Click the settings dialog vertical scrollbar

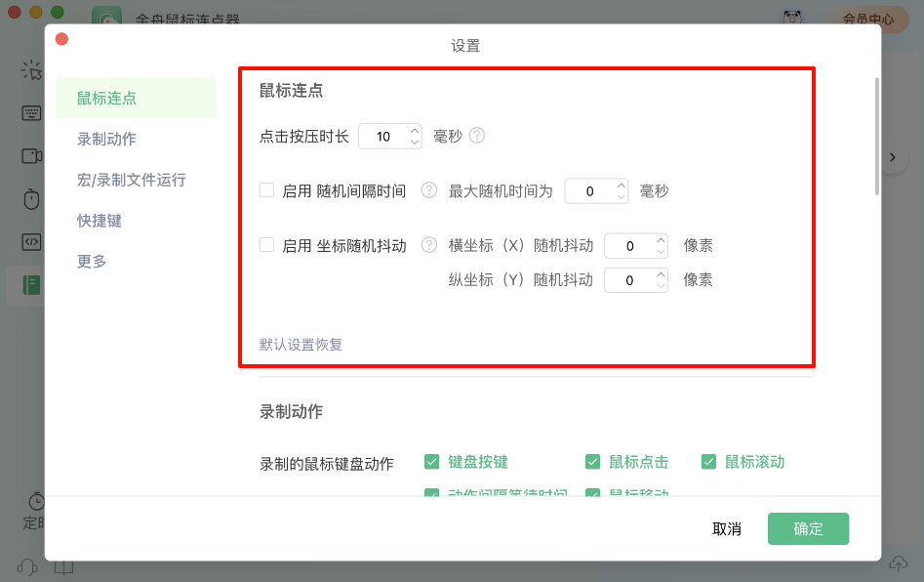pos(877,136)
